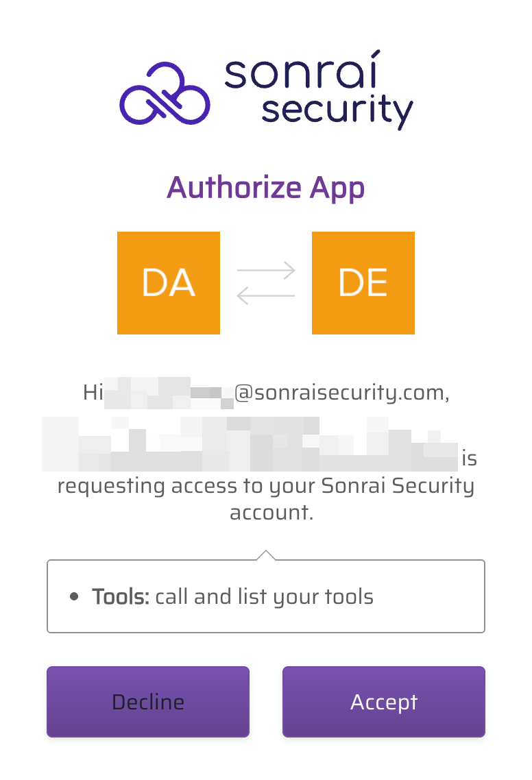Screen dimensions: 532x780
Task: Click the right-pointing exchange arrow
Action: [x=266, y=270]
